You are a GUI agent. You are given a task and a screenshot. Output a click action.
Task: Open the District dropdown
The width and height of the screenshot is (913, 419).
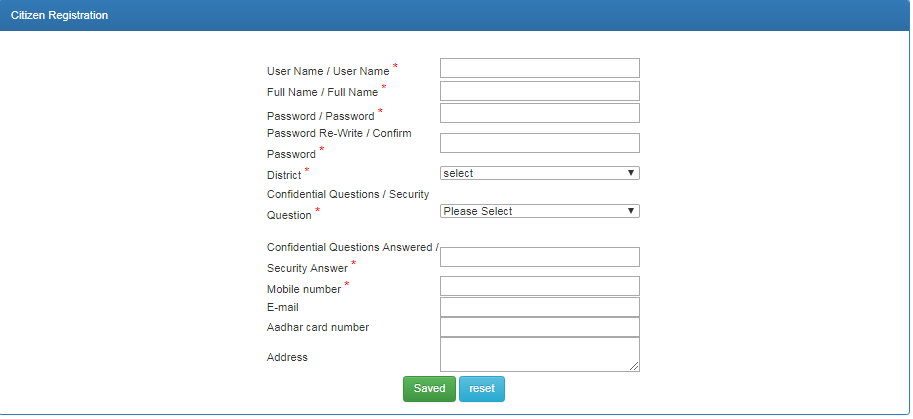pyautogui.click(x=539, y=173)
